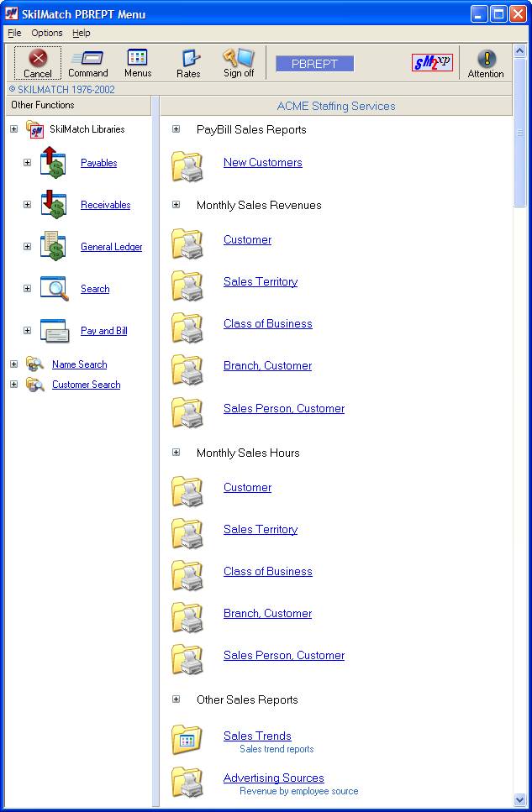Click folder icon for Monthly Sales Revenues Sales Territory
This screenshot has width=532, height=812.
pos(187,286)
